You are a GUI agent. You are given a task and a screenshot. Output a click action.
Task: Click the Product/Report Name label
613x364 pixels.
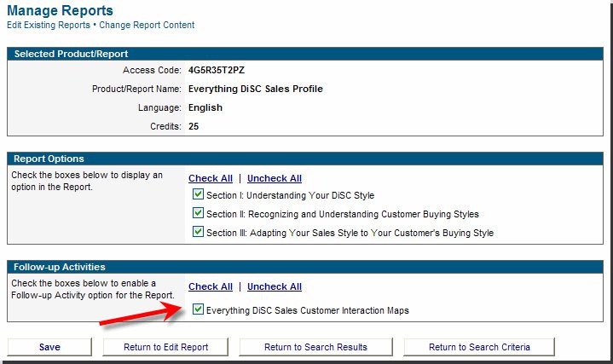pos(136,90)
